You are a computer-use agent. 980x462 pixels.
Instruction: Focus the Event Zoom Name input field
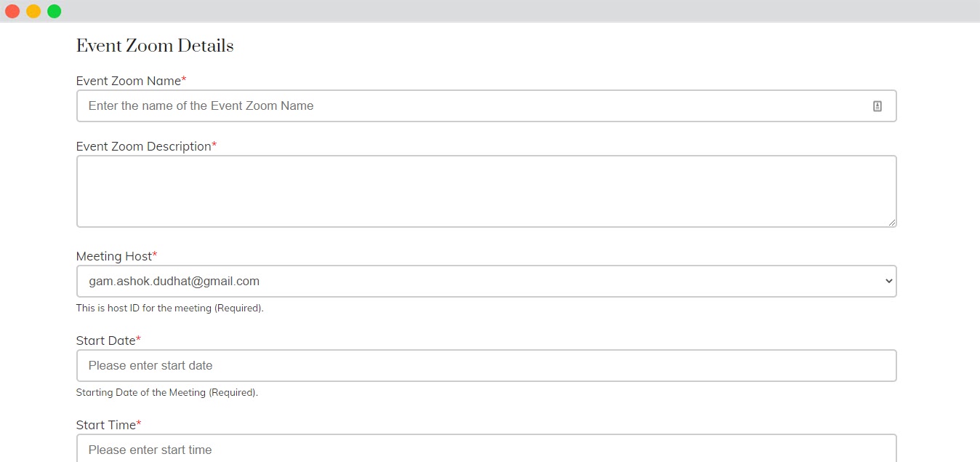click(486, 105)
